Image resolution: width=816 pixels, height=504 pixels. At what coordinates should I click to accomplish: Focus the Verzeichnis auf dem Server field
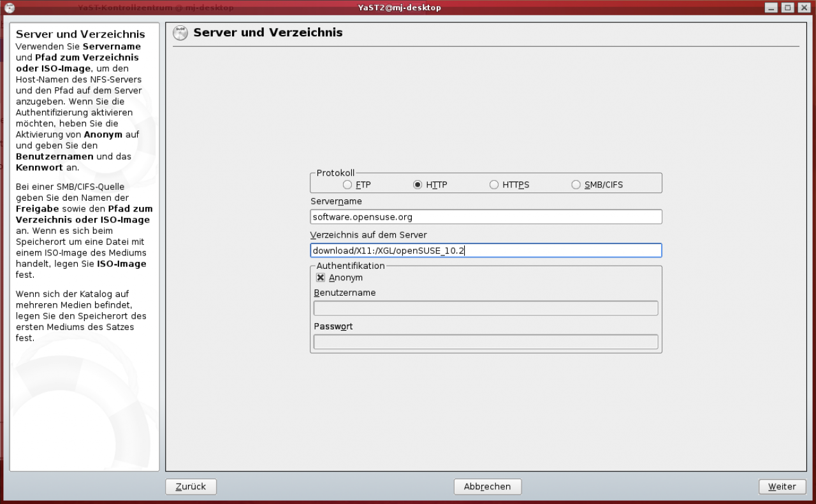click(x=486, y=250)
